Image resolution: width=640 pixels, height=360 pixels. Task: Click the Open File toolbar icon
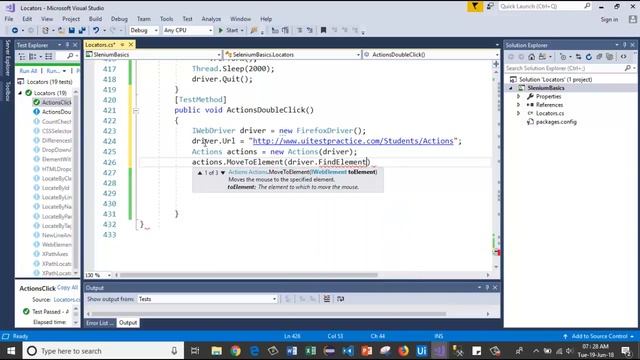61,30
